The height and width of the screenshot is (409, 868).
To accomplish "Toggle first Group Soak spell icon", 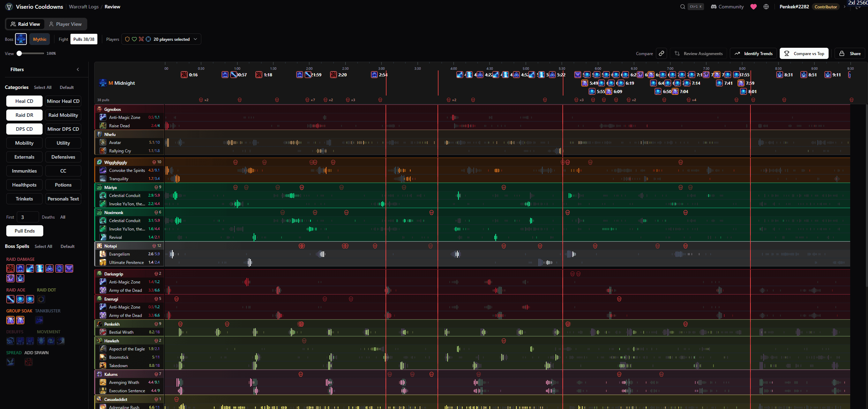I will pyautogui.click(x=10, y=320).
